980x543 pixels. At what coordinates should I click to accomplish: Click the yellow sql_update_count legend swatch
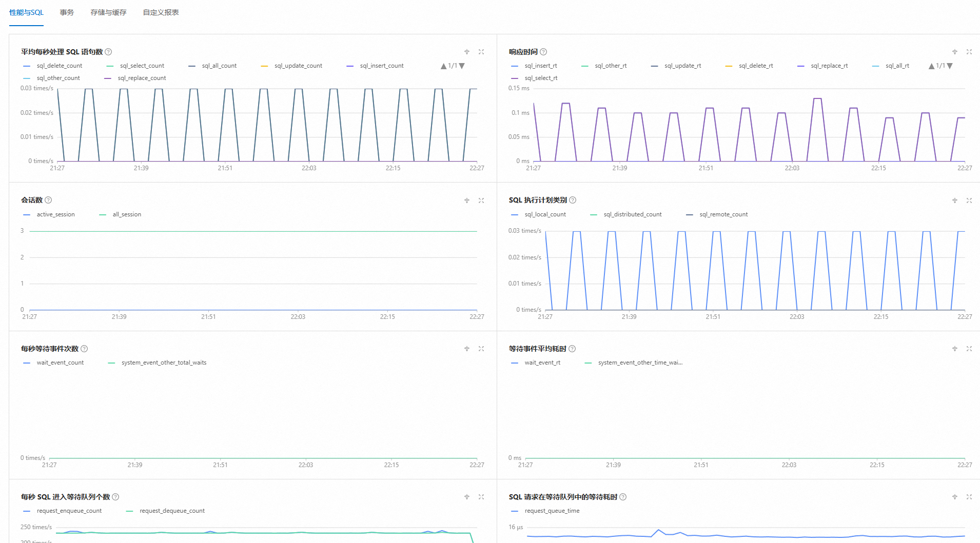pos(264,66)
